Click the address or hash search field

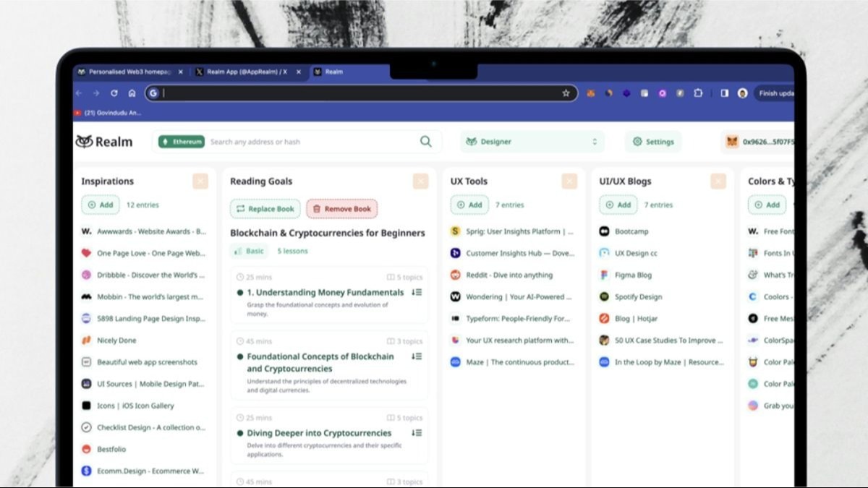click(311, 142)
